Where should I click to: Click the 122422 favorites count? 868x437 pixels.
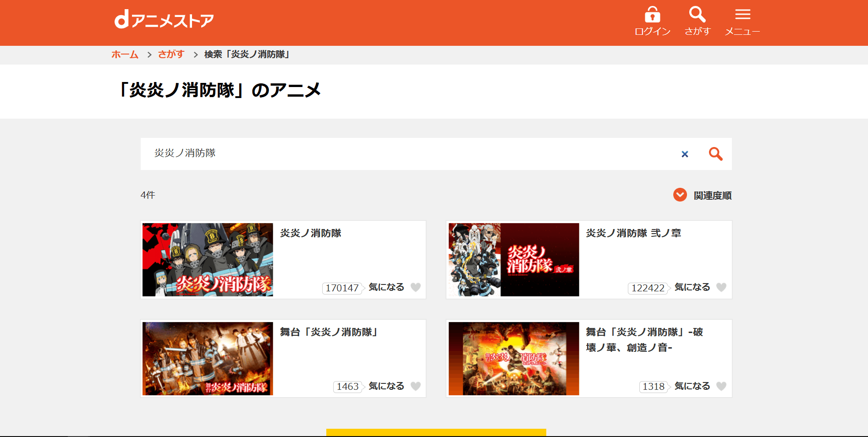point(648,288)
